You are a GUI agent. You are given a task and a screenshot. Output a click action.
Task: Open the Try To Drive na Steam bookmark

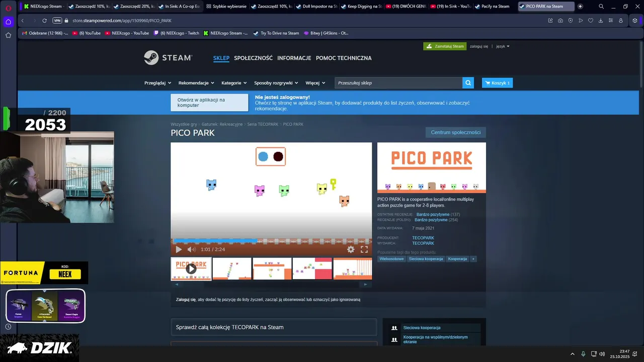[276, 33]
